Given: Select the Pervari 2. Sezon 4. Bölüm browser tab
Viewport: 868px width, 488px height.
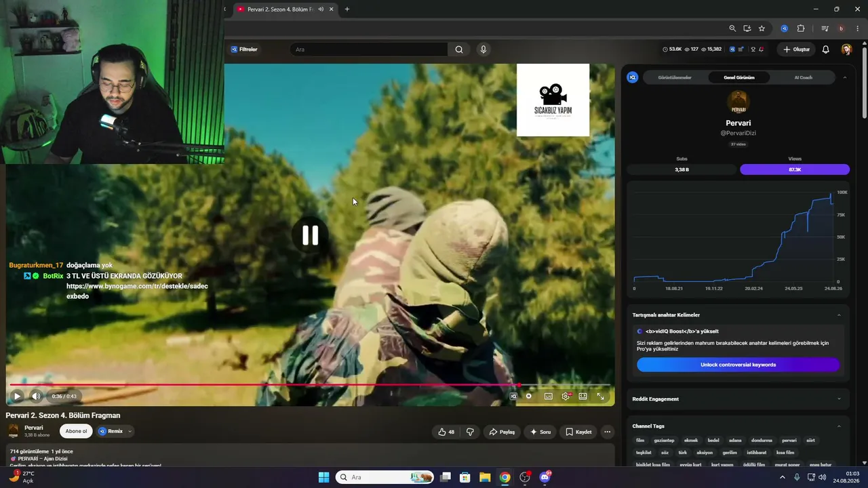Looking at the screenshot, I should point(285,9).
